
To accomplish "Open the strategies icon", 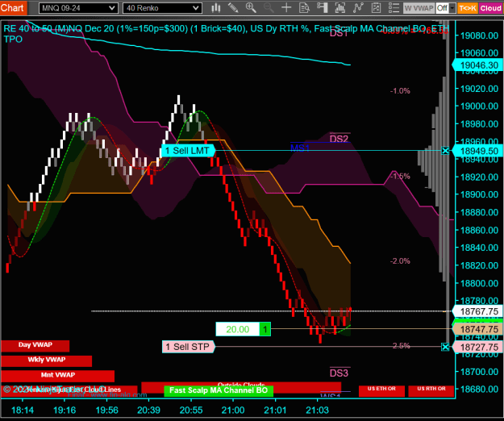I will tap(376, 8).
